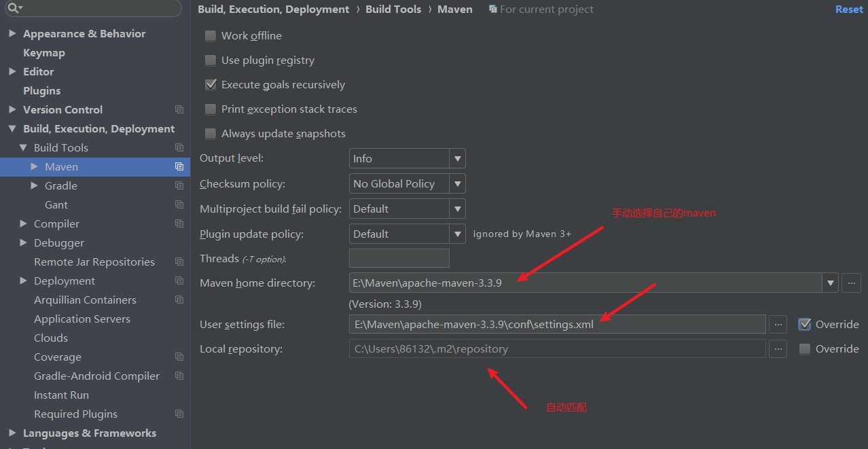Click the Threads input field
The width and height of the screenshot is (868, 449).
pyautogui.click(x=399, y=258)
